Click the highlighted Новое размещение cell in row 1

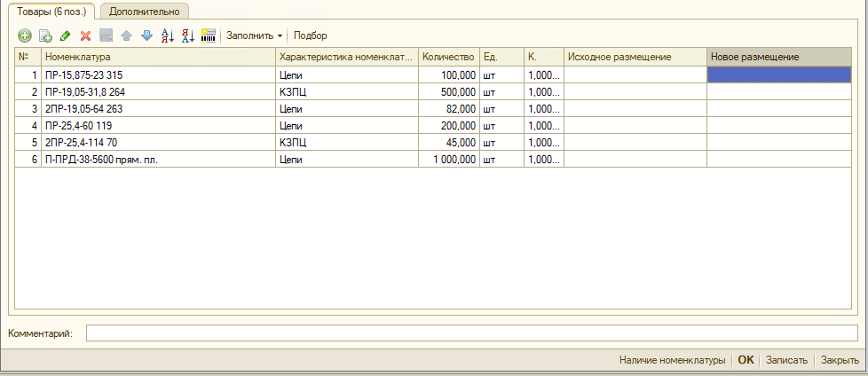pyautogui.click(x=779, y=74)
